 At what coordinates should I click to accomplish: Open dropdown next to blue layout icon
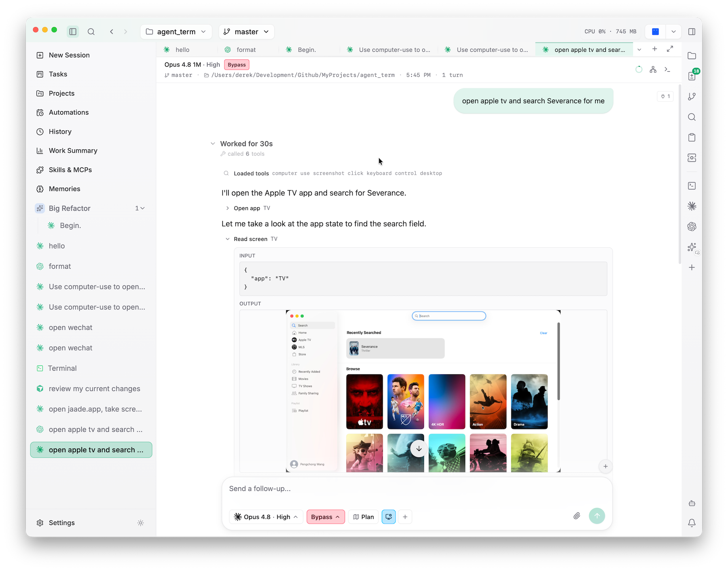coord(673,32)
